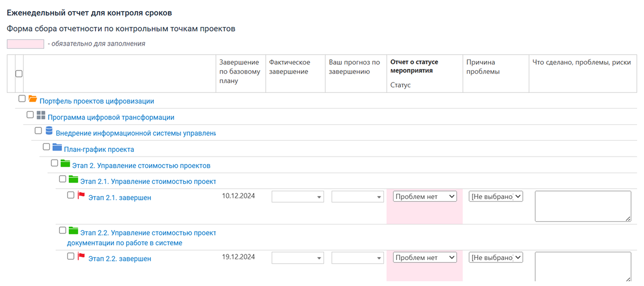Click the orange portfolio folder icon
This screenshot has height=286, width=644.
tap(32, 99)
